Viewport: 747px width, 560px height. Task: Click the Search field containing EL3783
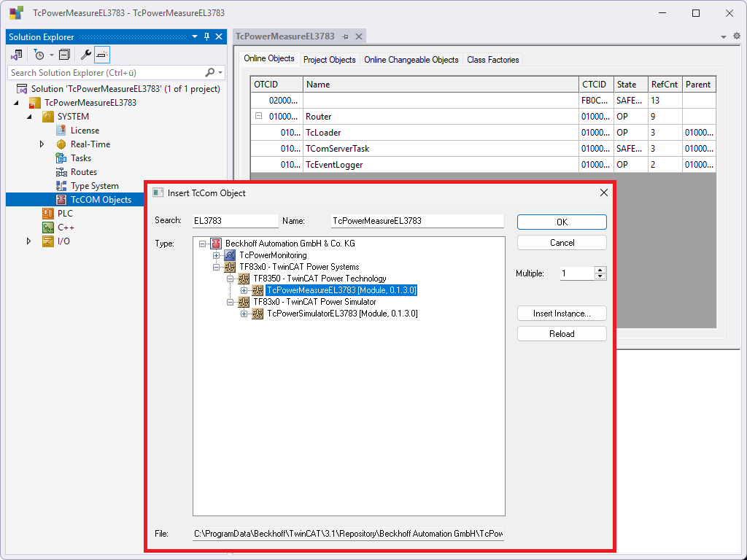[x=236, y=220]
